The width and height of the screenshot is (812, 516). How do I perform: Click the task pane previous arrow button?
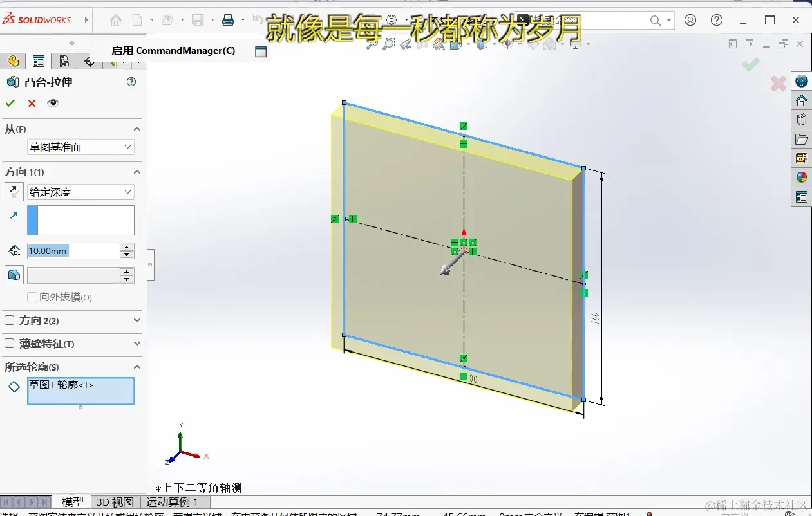pos(733,44)
